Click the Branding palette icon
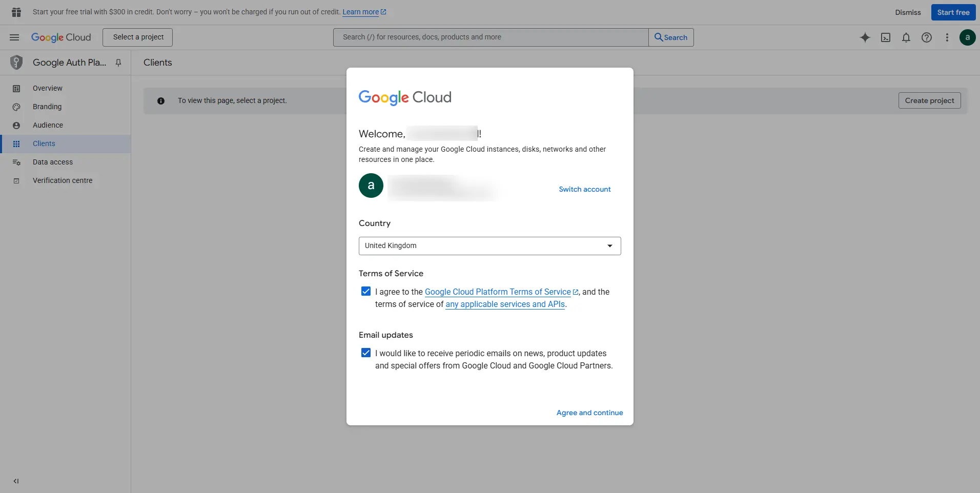 point(16,107)
